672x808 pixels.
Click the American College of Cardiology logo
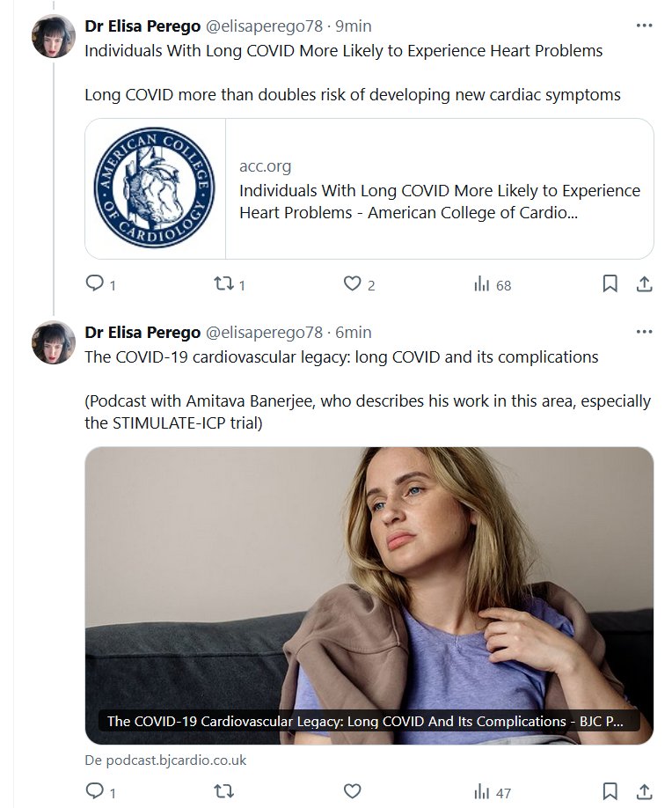pyautogui.click(x=155, y=188)
